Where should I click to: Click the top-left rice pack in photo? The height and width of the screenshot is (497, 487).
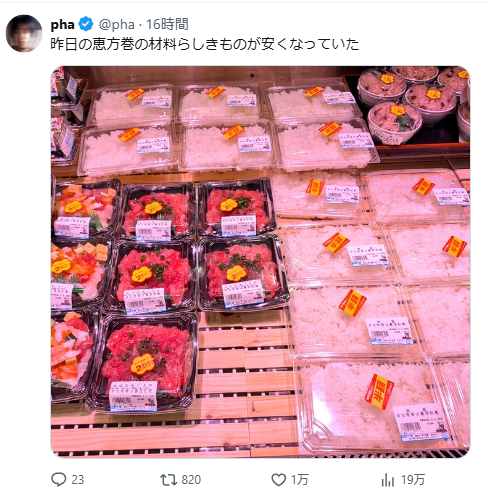[133, 103]
